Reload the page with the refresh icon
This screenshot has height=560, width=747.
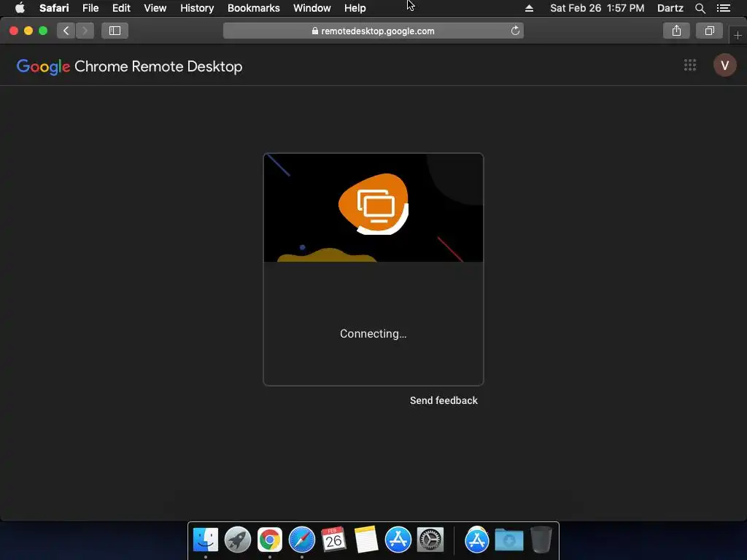[x=515, y=31]
